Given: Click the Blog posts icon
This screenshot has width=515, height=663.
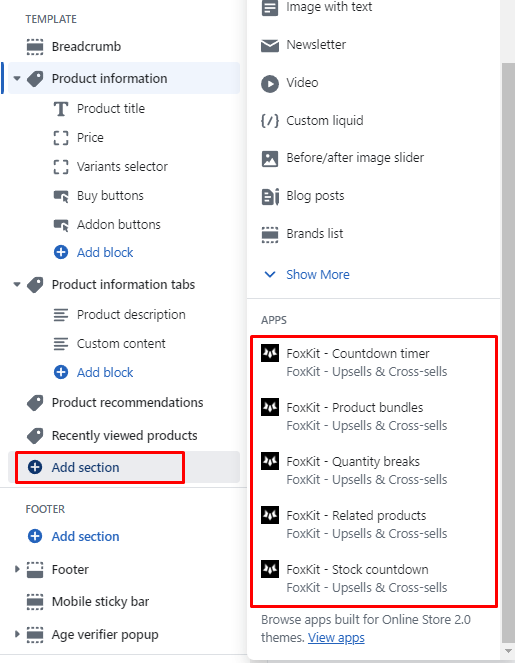Looking at the screenshot, I should click(270, 196).
